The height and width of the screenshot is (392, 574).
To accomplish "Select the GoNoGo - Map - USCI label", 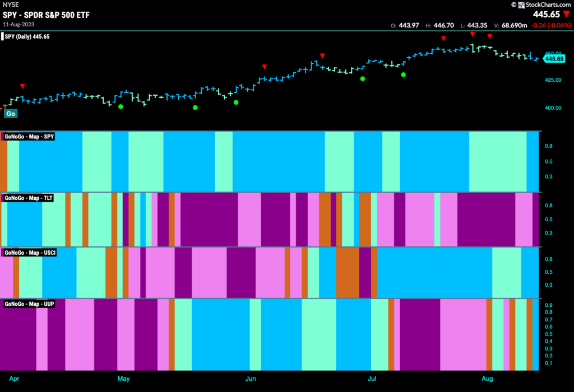I will [30, 253].
